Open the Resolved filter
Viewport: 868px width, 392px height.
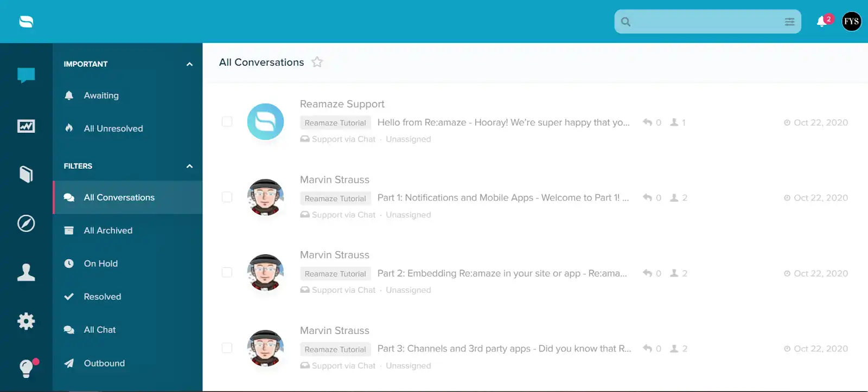click(x=127, y=297)
